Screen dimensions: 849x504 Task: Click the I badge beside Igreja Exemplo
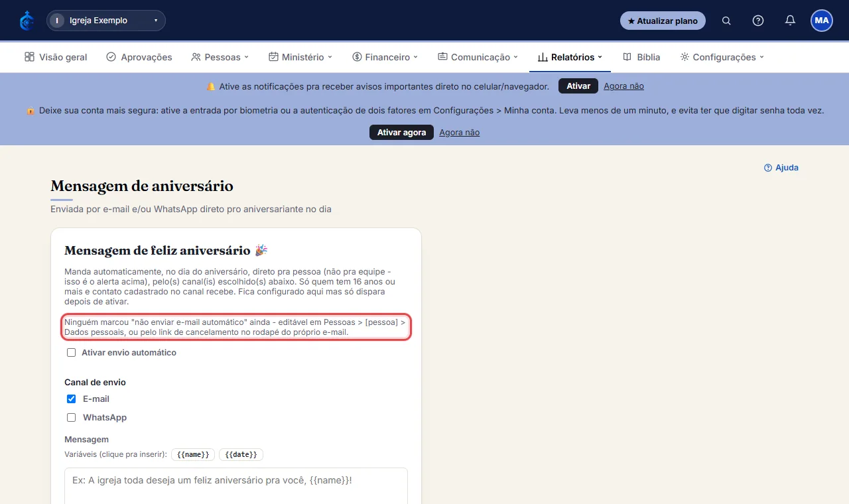[x=57, y=21]
